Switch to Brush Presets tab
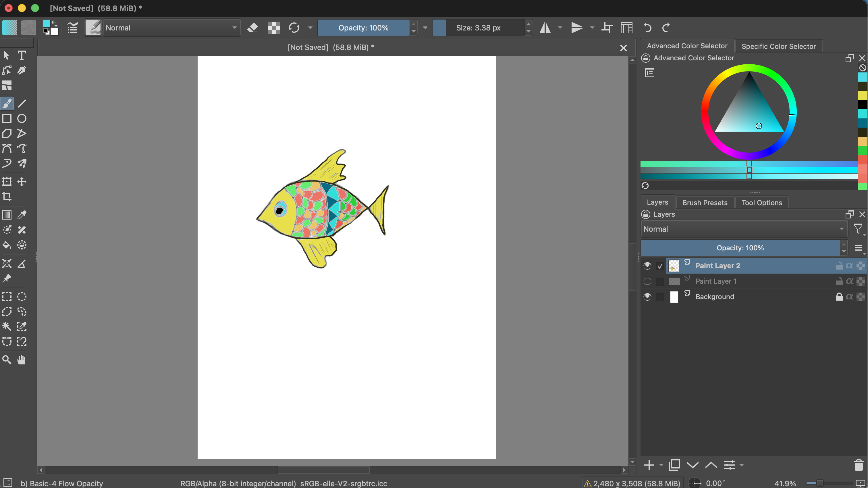868x488 pixels. point(705,203)
